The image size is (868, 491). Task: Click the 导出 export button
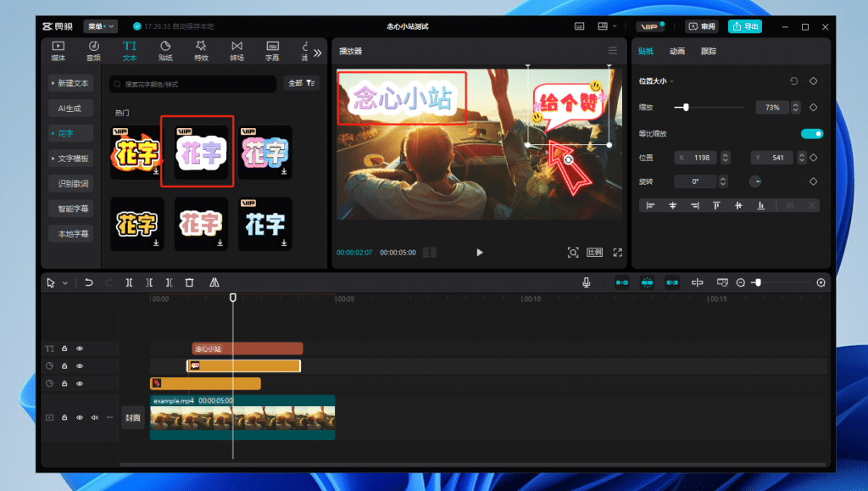click(x=744, y=26)
